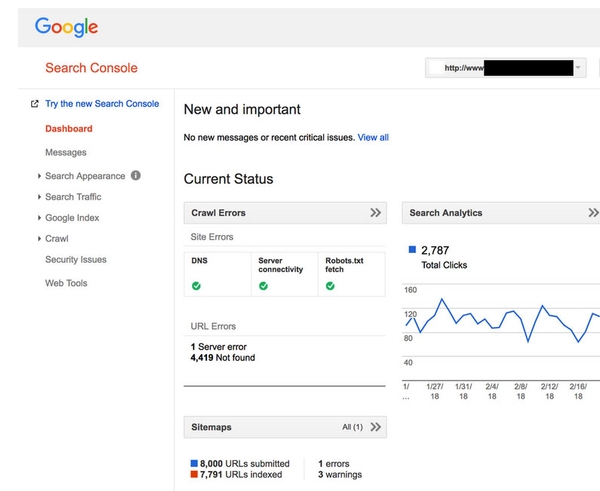Image resolution: width=600 pixels, height=491 pixels.
Task: Open Web Tools in the sidebar
Action: coord(66,283)
